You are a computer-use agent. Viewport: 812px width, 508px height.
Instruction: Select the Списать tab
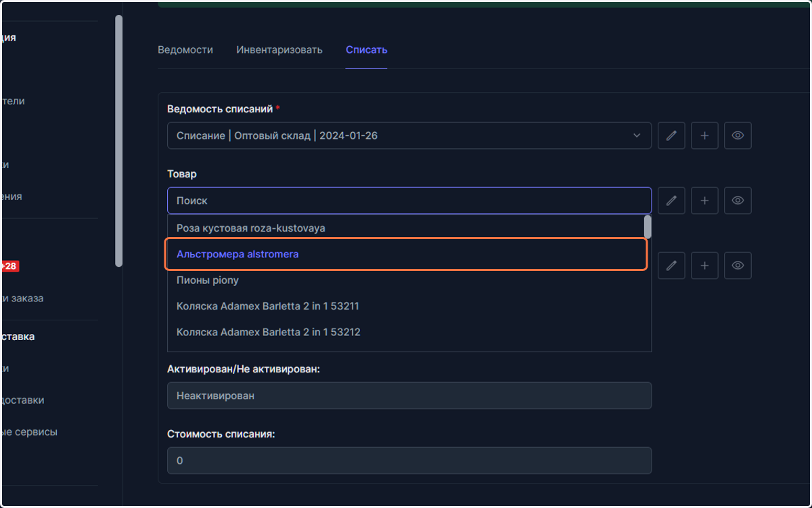(x=366, y=49)
